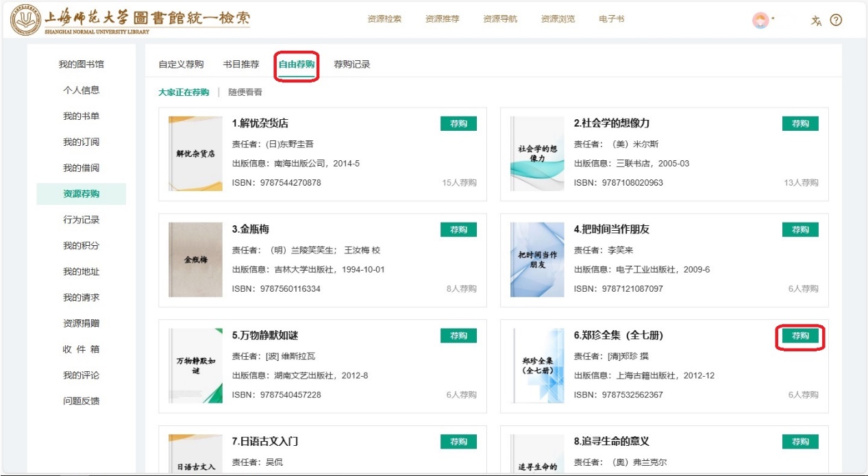Open the 万物静默如谜 book title link
Viewport: 868px width, 476px height.
pos(265,336)
